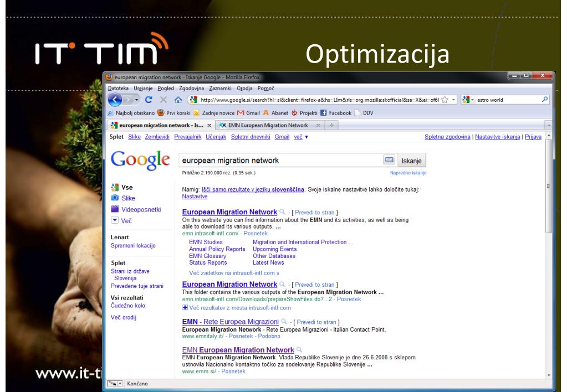567x392 pixels.
Task: Open Latest News sublink
Action: [268, 262]
